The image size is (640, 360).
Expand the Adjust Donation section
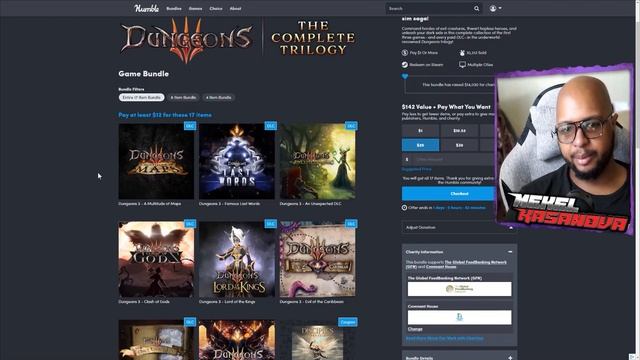click(x=459, y=227)
